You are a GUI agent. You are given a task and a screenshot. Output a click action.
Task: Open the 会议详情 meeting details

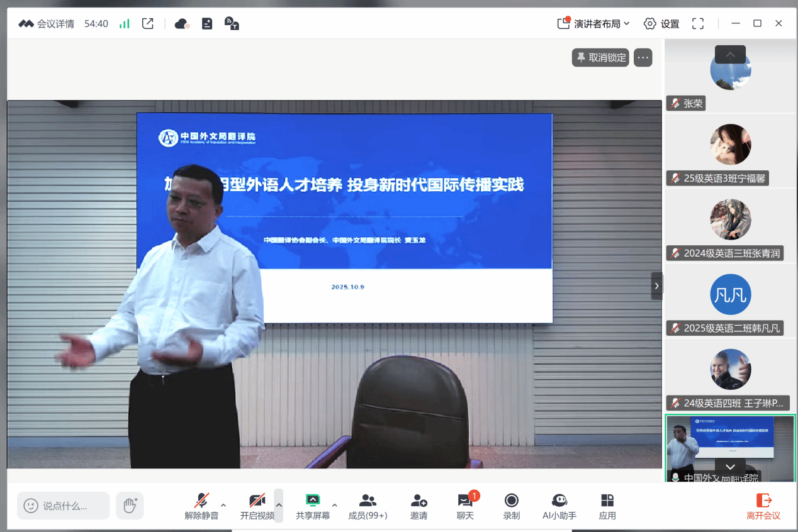[x=47, y=24]
